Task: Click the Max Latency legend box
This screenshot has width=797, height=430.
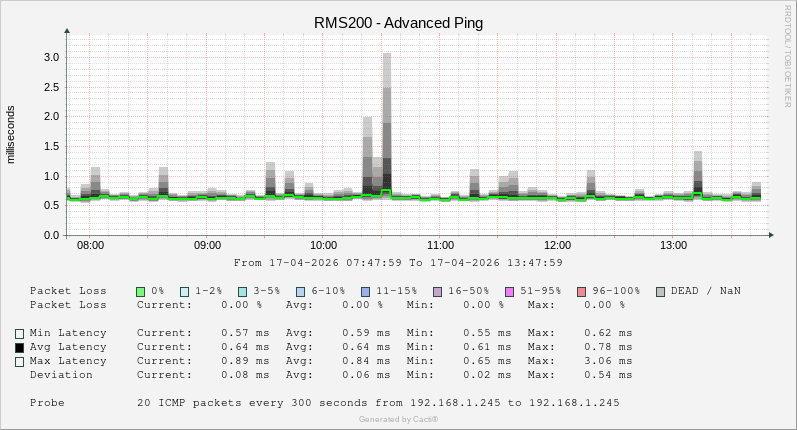Action: [19, 361]
